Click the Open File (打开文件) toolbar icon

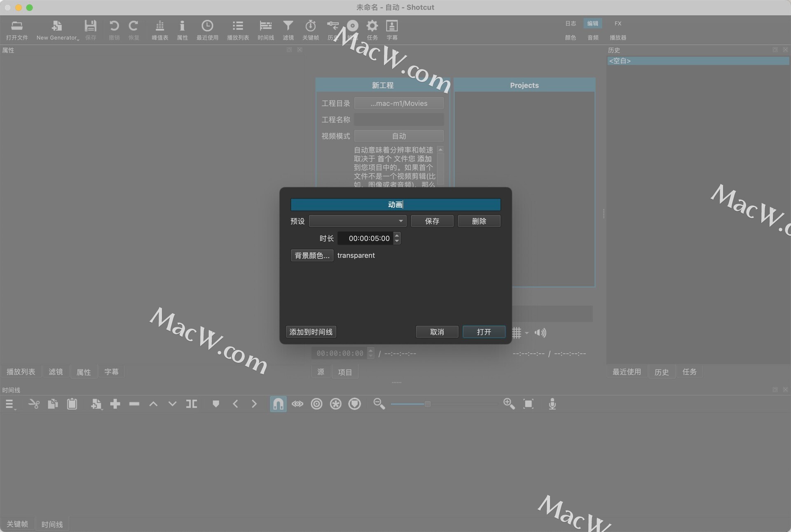[17, 30]
